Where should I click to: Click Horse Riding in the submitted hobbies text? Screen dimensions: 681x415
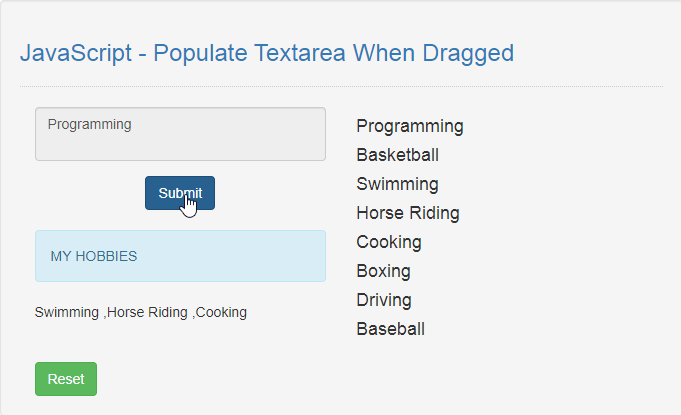click(x=147, y=313)
